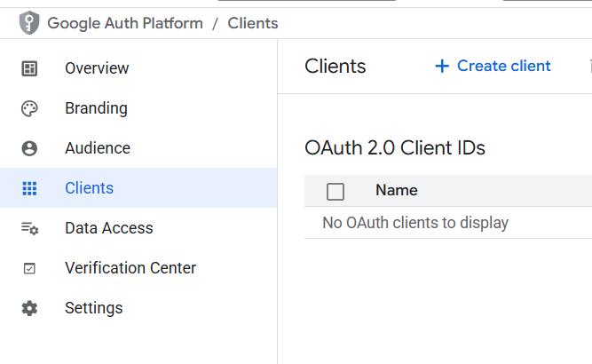
Task: Click the Settings gear icon
Action: 29,308
